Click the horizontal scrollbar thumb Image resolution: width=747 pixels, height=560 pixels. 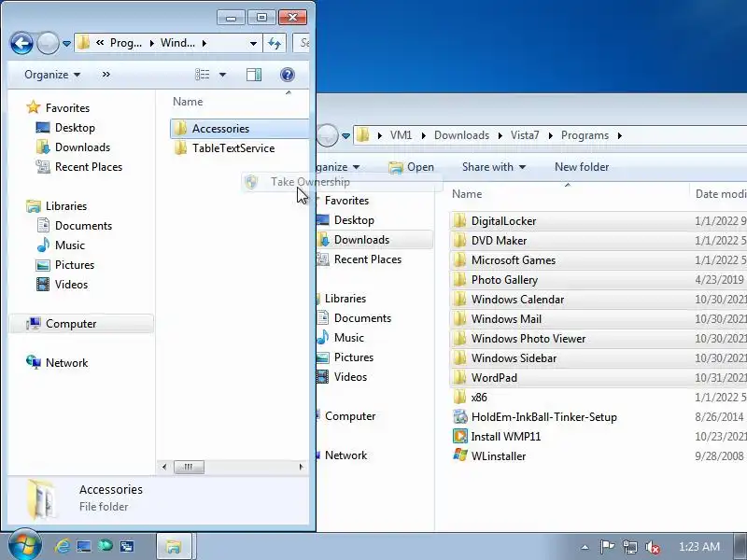(x=189, y=467)
